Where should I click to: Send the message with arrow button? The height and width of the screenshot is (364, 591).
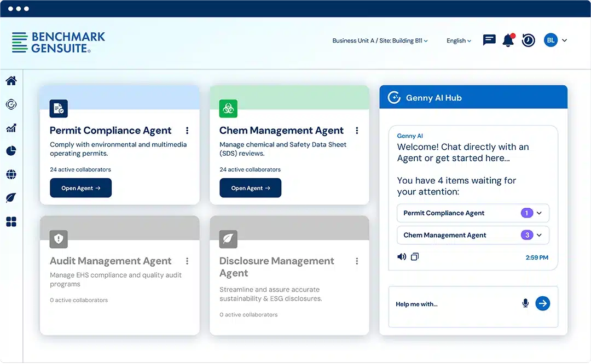click(x=543, y=303)
